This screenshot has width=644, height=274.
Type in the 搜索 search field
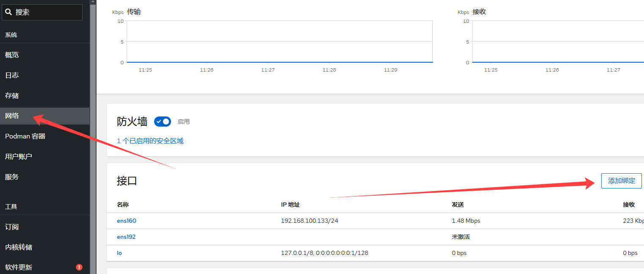(47, 12)
